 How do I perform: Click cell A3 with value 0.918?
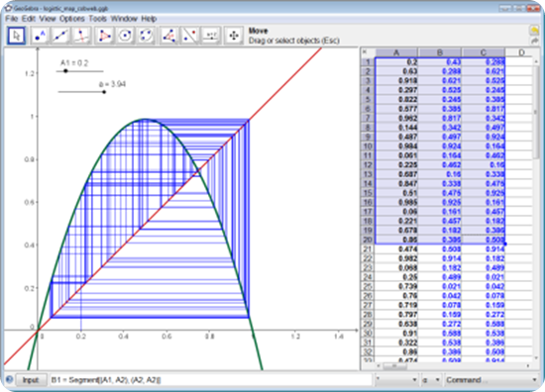[x=396, y=81]
